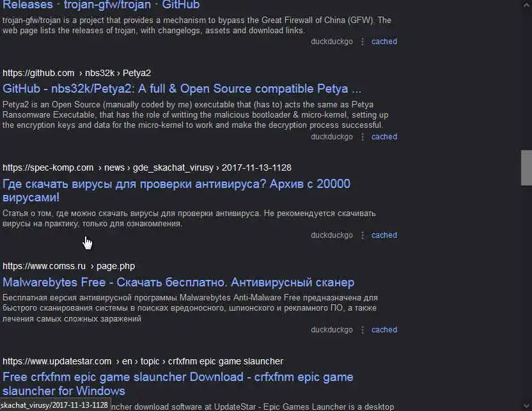The image size is (532, 411).
Task: Open the Malwarebytes Free Скачать бесплатно result
Action: pyautogui.click(x=178, y=282)
